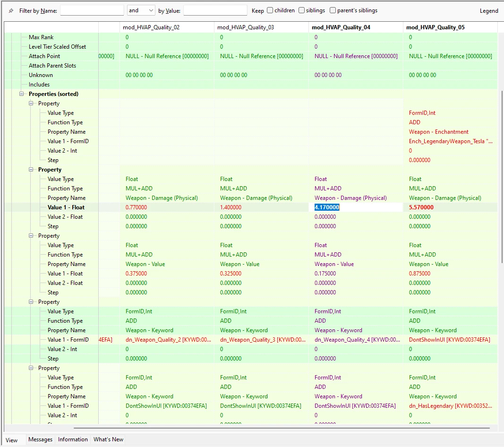Switch to the Information tab
This screenshot has width=504, height=447.
pos(73,439)
